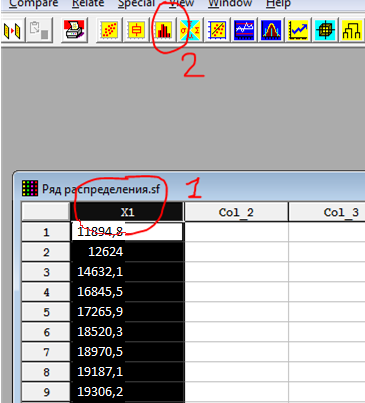Click the empty Col_2 cell in row 1

click(236, 232)
